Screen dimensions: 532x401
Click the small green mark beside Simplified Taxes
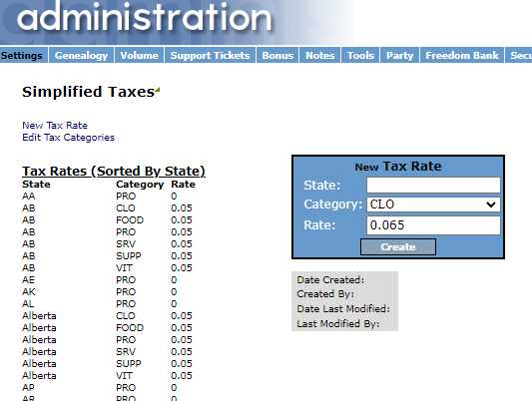click(x=158, y=90)
